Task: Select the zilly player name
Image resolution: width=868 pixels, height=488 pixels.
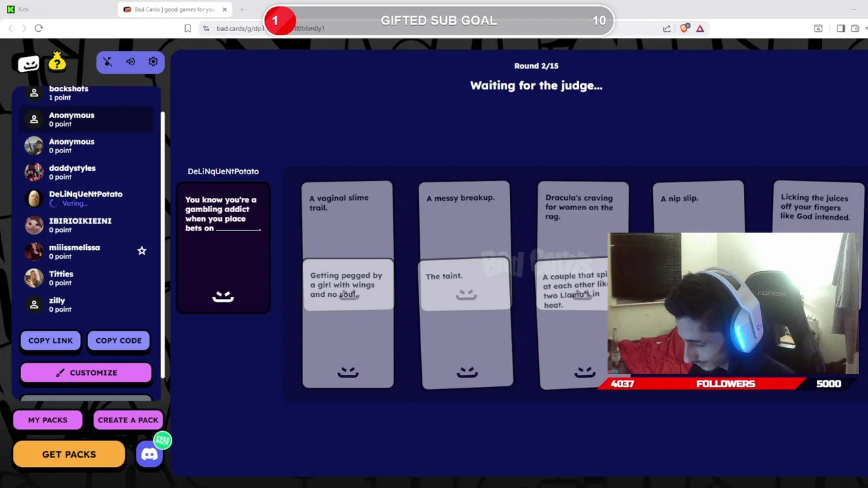Action: point(57,300)
